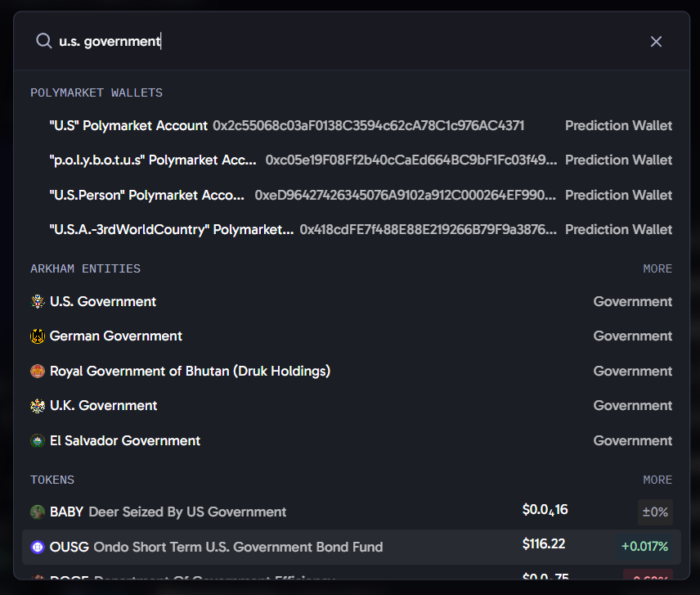Click the German Government eagle icon

pyautogui.click(x=38, y=336)
